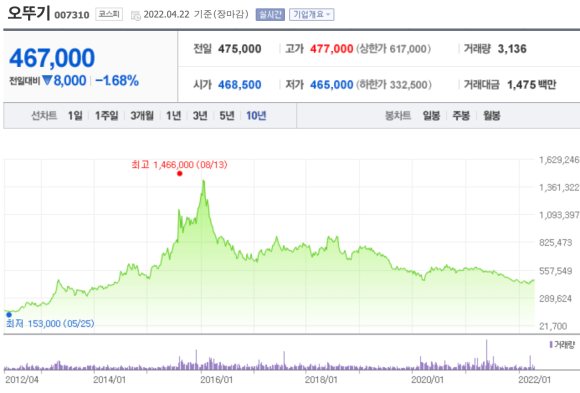Open the 기업개요 dropdown
The height and width of the screenshot is (393, 580).
coord(311,14)
